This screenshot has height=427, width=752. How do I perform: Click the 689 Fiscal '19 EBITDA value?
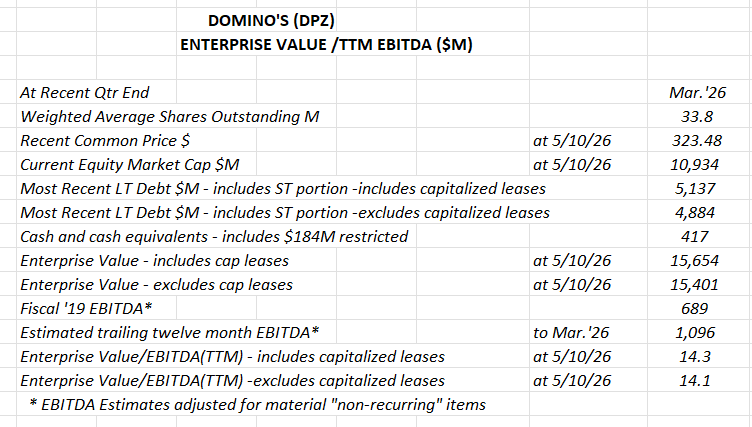click(x=694, y=308)
